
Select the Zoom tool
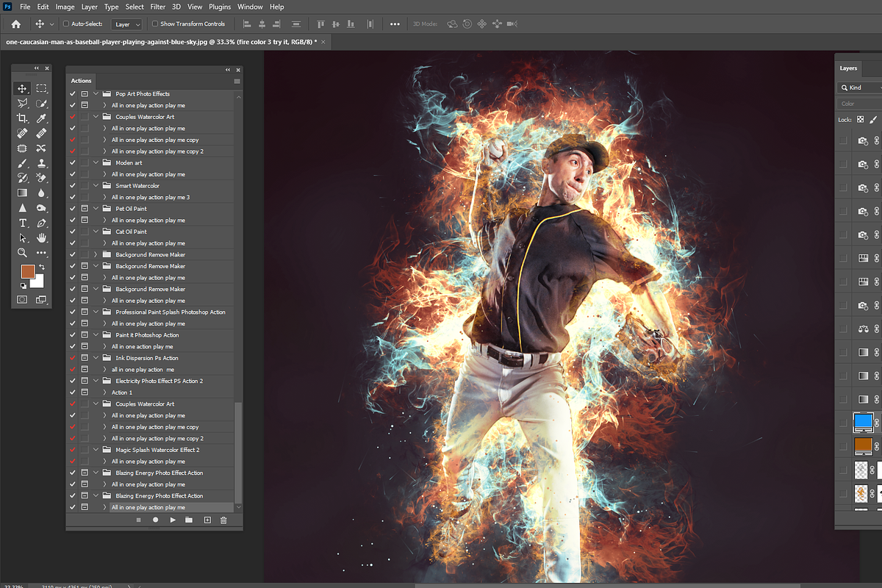point(22,252)
